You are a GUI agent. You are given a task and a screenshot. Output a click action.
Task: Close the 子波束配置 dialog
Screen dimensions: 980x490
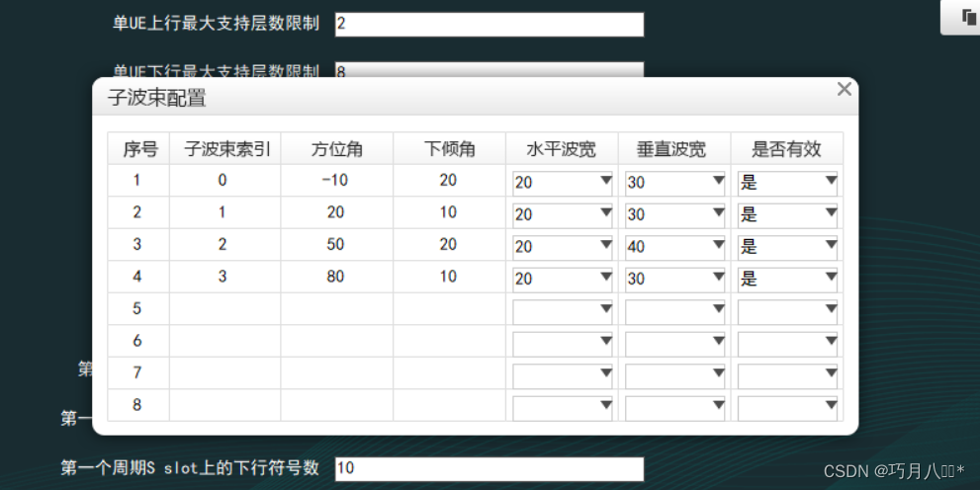(845, 89)
